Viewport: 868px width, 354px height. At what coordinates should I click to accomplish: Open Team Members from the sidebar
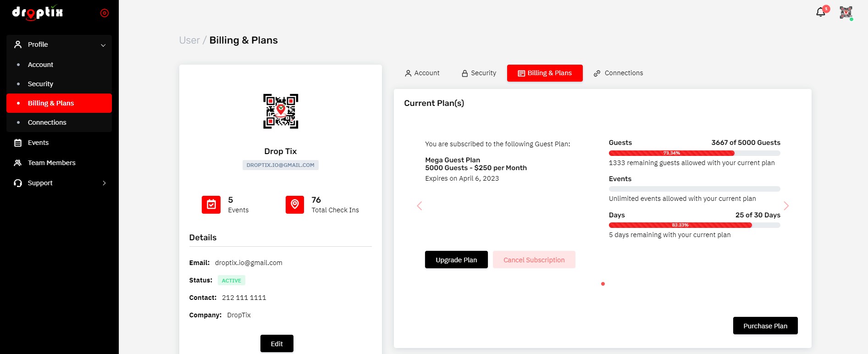pos(52,163)
